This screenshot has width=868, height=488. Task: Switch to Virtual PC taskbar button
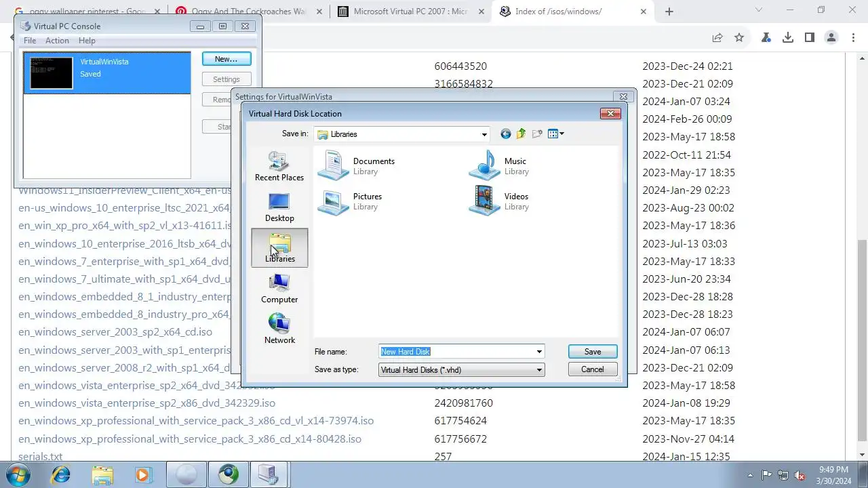tap(269, 474)
